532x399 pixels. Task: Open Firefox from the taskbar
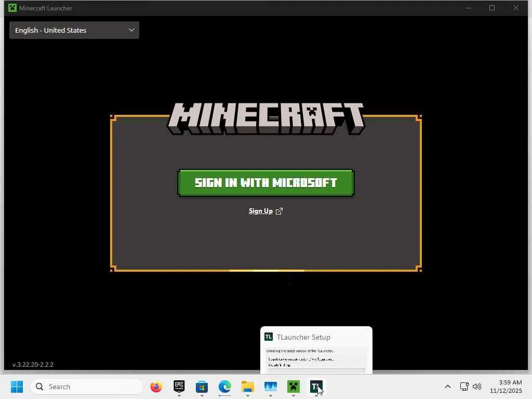coord(156,387)
